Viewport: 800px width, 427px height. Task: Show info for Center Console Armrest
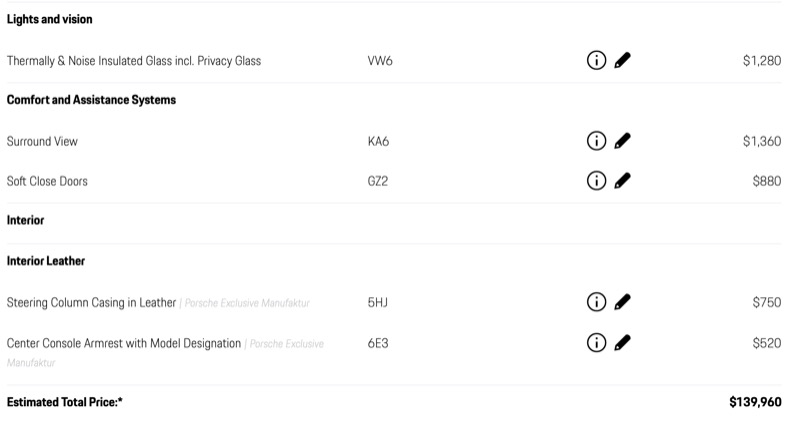tap(596, 342)
